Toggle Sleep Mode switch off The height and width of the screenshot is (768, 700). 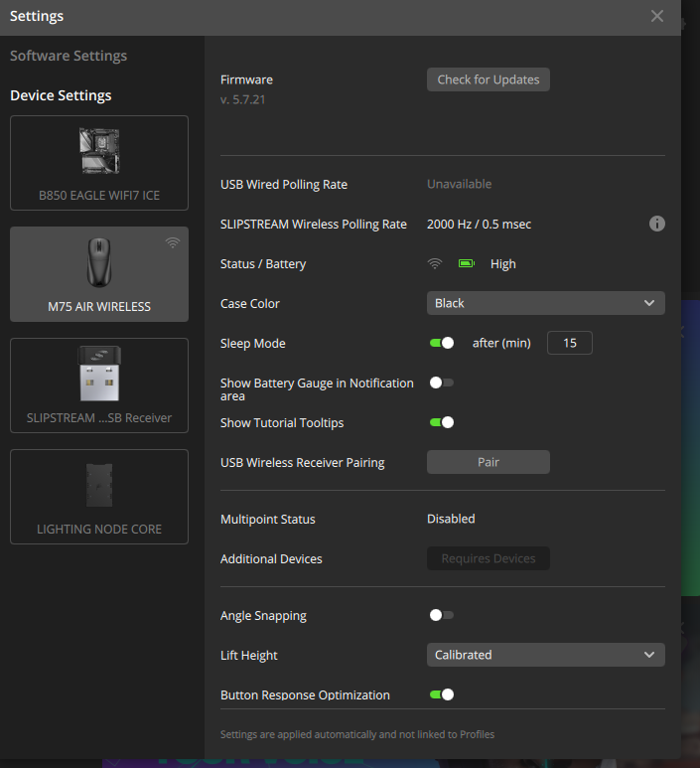pos(442,343)
